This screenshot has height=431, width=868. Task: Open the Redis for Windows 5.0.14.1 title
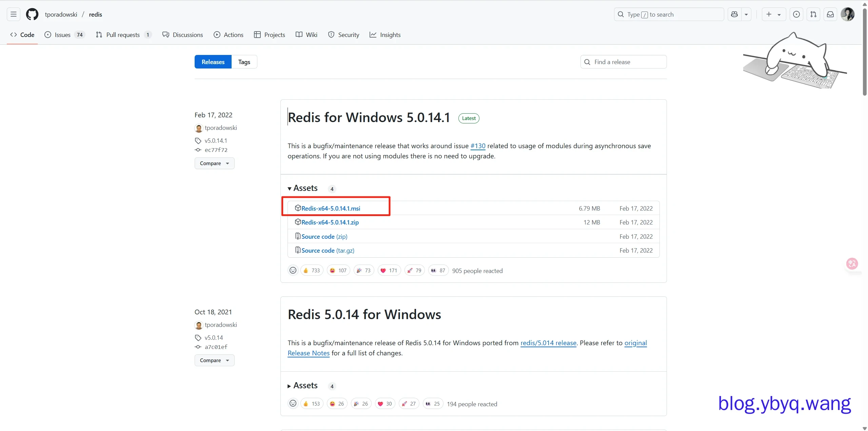369,117
